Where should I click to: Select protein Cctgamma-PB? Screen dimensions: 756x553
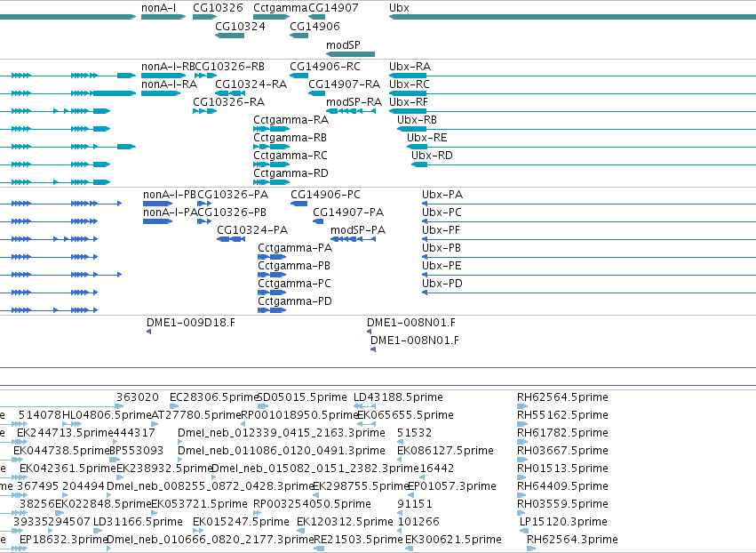coord(294,267)
